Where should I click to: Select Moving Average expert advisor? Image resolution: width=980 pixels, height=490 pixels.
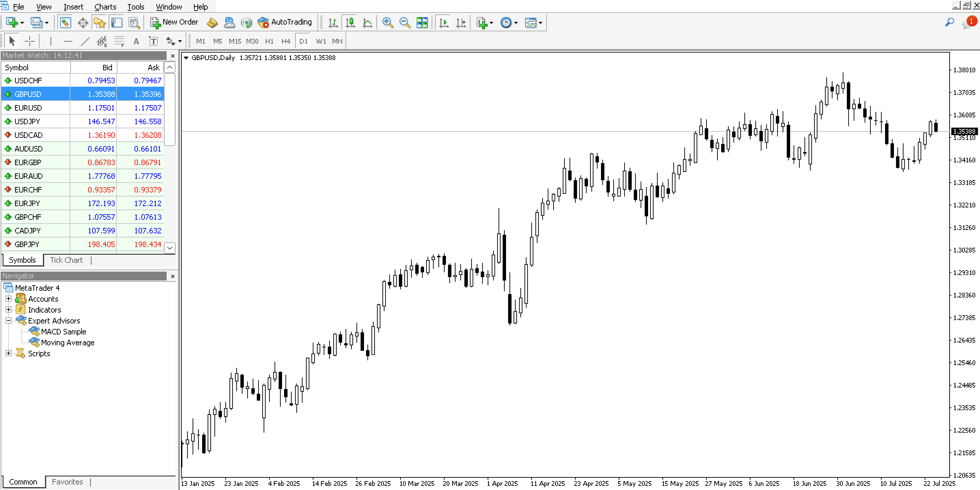click(x=67, y=343)
